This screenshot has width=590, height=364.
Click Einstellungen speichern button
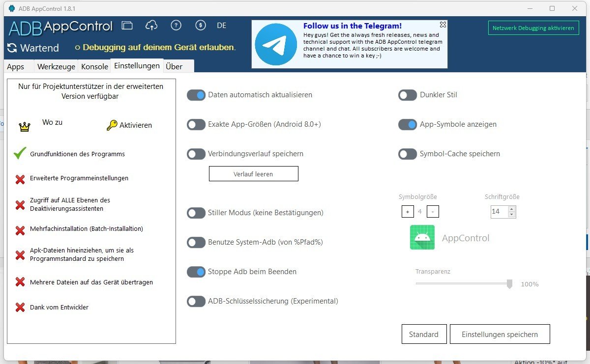point(500,335)
